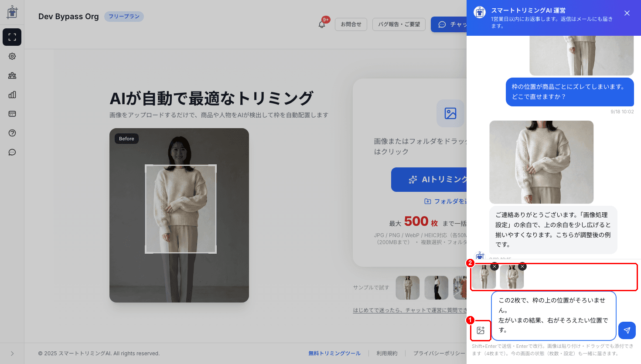The width and height of the screenshot is (641, 364).
Task: Open notifications bell with 9+ badge
Action: tap(322, 24)
